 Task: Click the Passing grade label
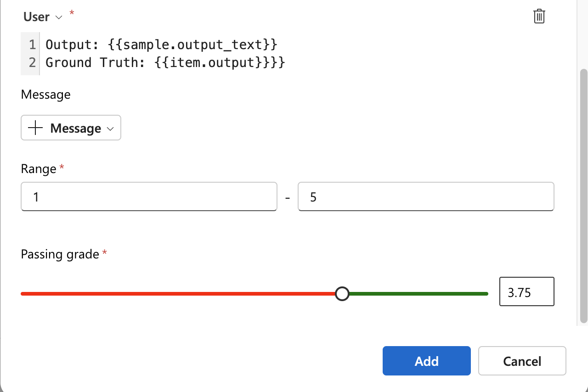click(x=60, y=254)
